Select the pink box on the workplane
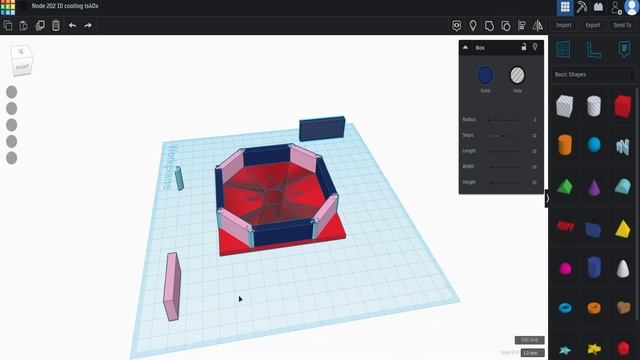640x360 pixels. click(x=172, y=287)
